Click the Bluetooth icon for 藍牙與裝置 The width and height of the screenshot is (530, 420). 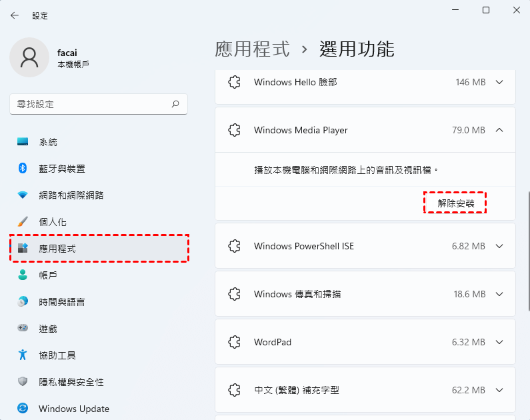[23, 168]
